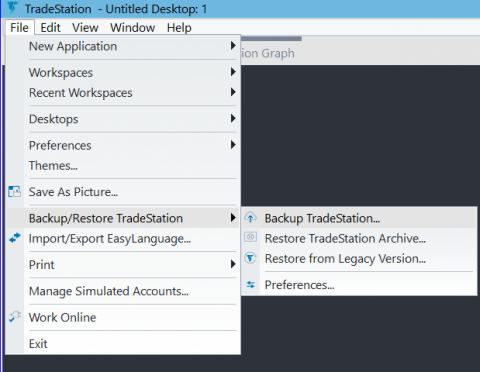The image size is (480, 372).
Task: Expand the New Application submenu arrow
Action: pyautogui.click(x=233, y=45)
